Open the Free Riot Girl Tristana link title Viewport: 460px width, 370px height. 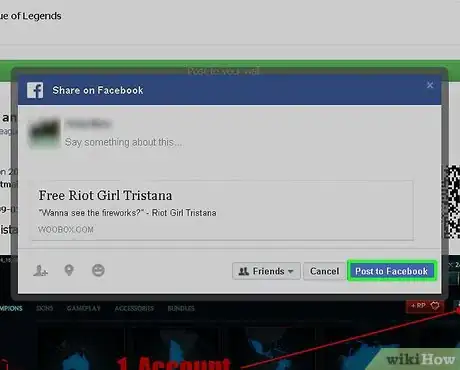[x=105, y=195]
